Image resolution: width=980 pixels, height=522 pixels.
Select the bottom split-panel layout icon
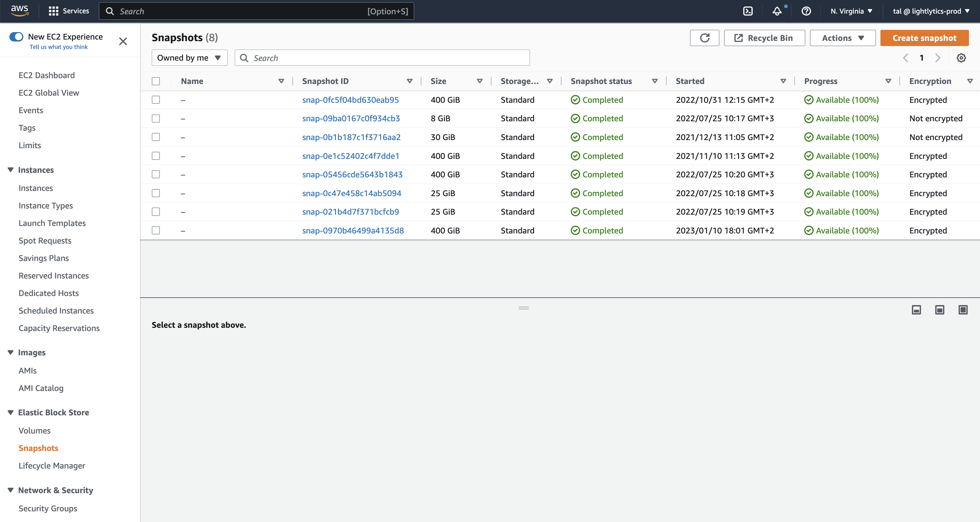coord(916,310)
